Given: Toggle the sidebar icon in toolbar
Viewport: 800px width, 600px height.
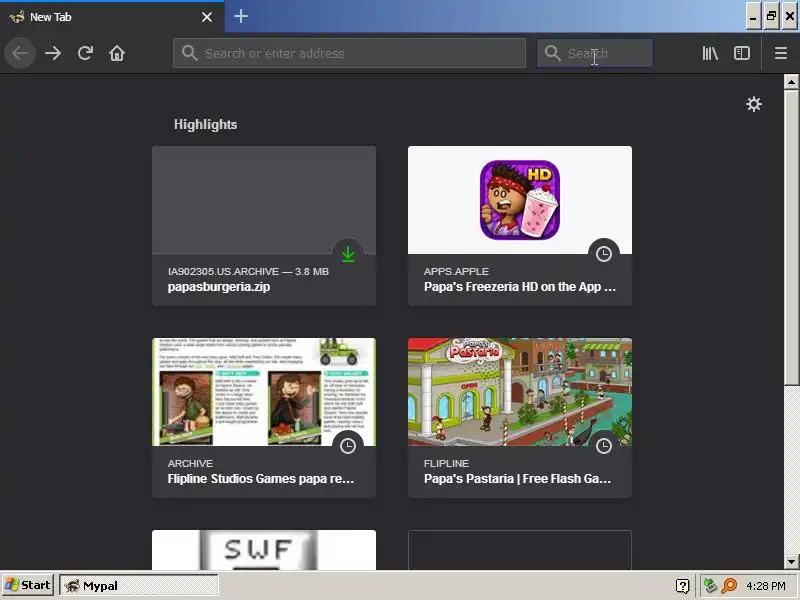Looking at the screenshot, I should pos(742,53).
